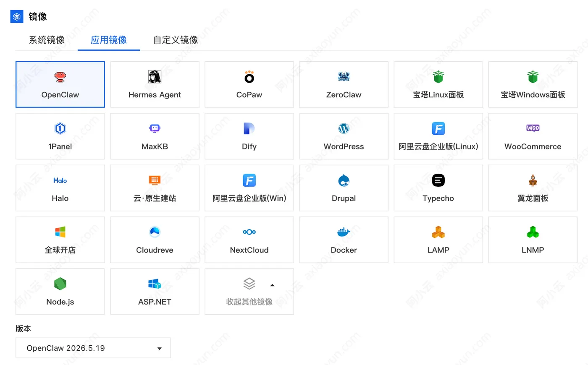Click the 宝塔Windows面板 label text
Screen dimensions: 588x365
[x=533, y=95]
